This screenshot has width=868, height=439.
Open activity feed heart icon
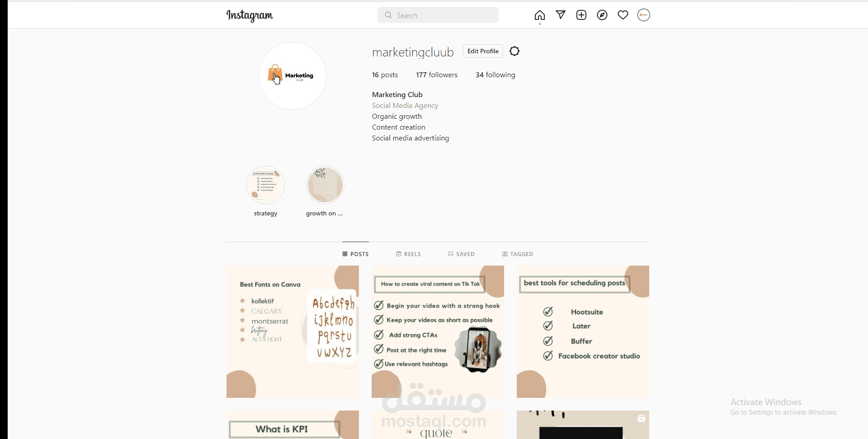click(x=623, y=15)
